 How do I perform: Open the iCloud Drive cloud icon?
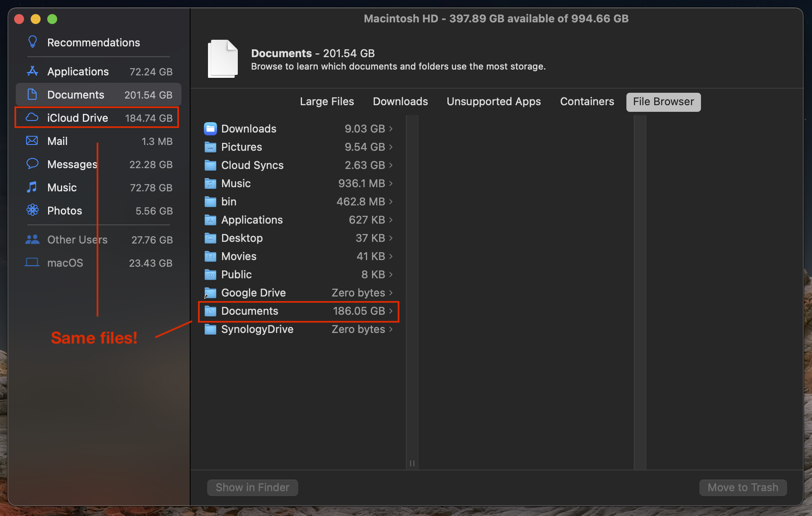click(x=32, y=118)
